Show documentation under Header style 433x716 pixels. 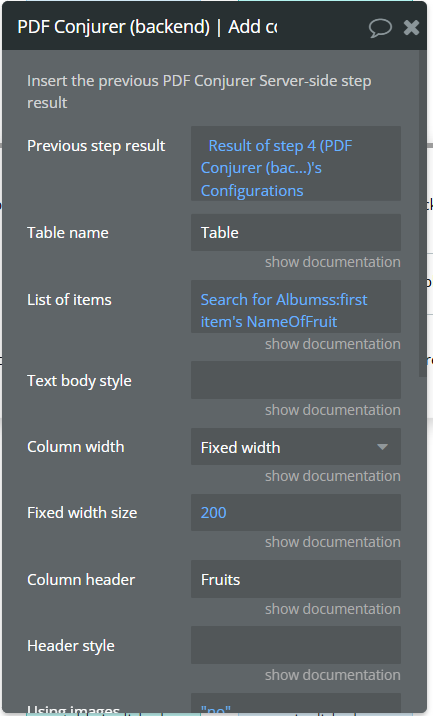click(x=333, y=675)
